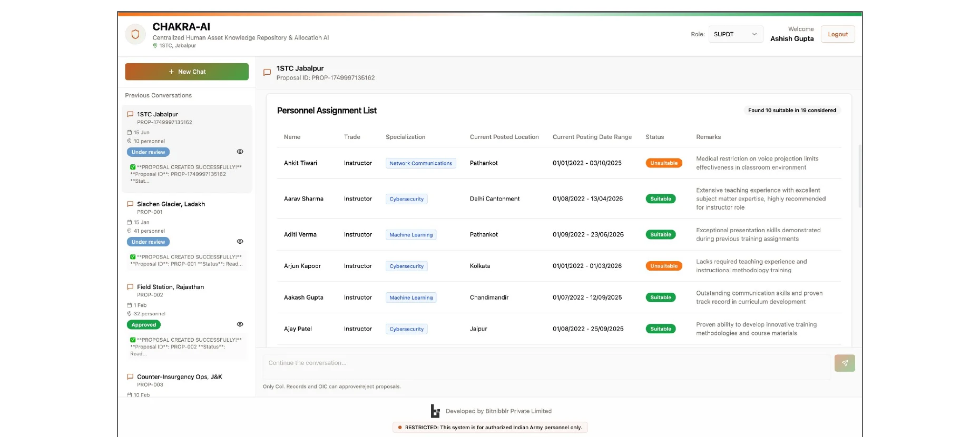This screenshot has height=437, width=980.
Task: Click the chat icon beside 1STC Jabalpur header
Action: coord(267,73)
